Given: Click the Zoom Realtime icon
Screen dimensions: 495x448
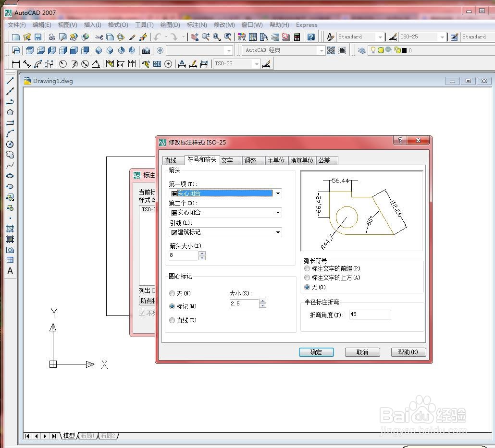Looking at the screenshot, I should [x=206, y=37].
